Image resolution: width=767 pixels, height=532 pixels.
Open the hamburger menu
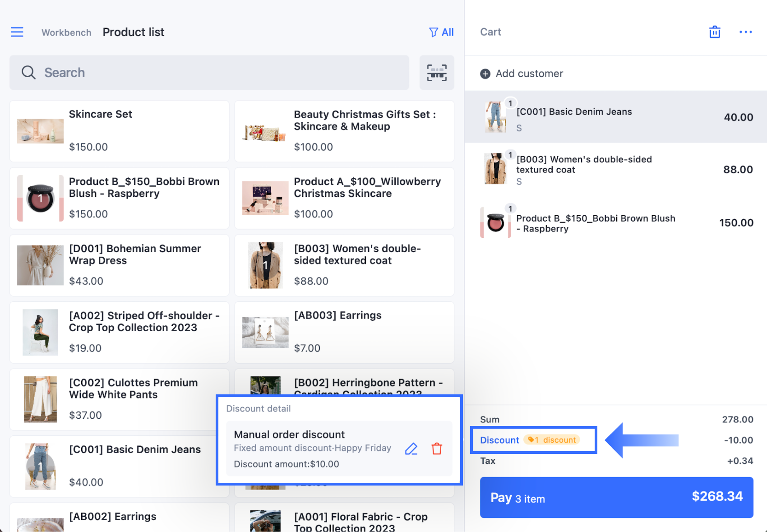click(x=17, y=32)
